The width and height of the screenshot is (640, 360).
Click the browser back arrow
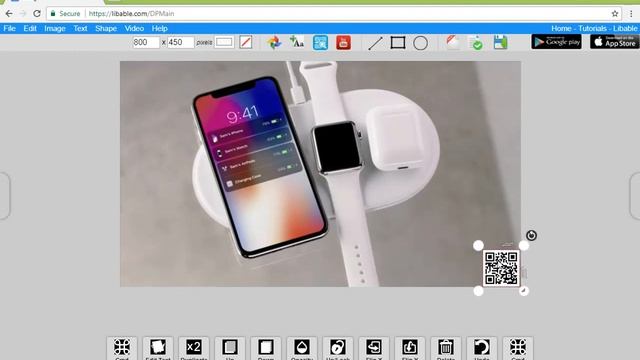click(9, 13)
